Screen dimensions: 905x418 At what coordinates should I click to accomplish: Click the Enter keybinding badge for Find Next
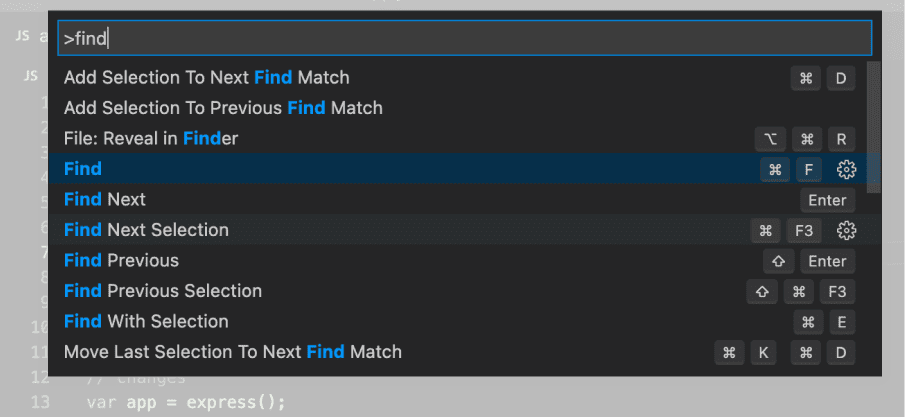(827, 200)
